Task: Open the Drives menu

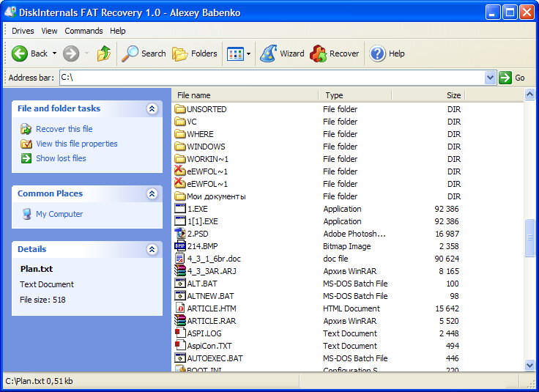Action: [x=23, y=31]
